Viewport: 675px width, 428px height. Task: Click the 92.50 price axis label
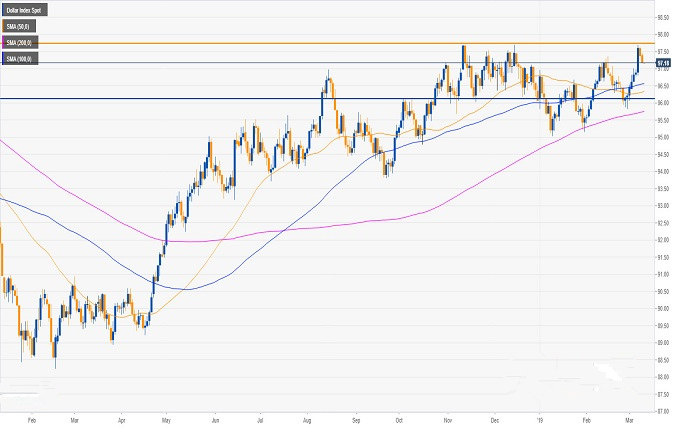(663, 223)
